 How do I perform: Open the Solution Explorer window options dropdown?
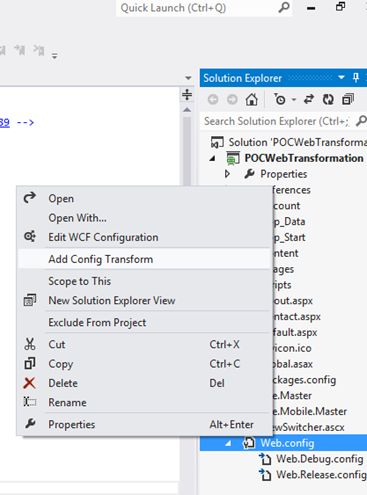click(x=341, y=78)
